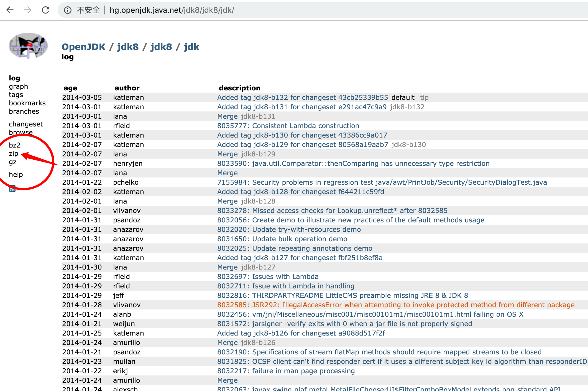This screenshot has height=391, width=588.
Task: Click the OpenJDK Duke mascot logo
Action: [x=28, y=45]
